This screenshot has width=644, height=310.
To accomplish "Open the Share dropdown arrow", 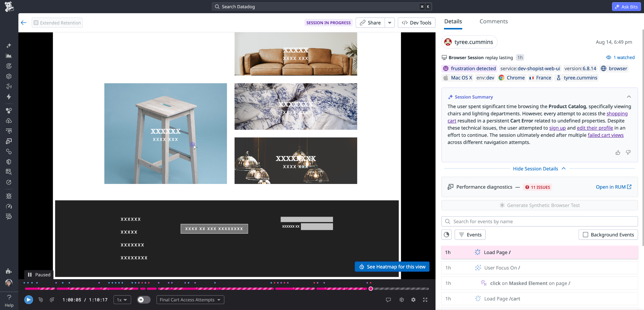I will click(390, 23).
